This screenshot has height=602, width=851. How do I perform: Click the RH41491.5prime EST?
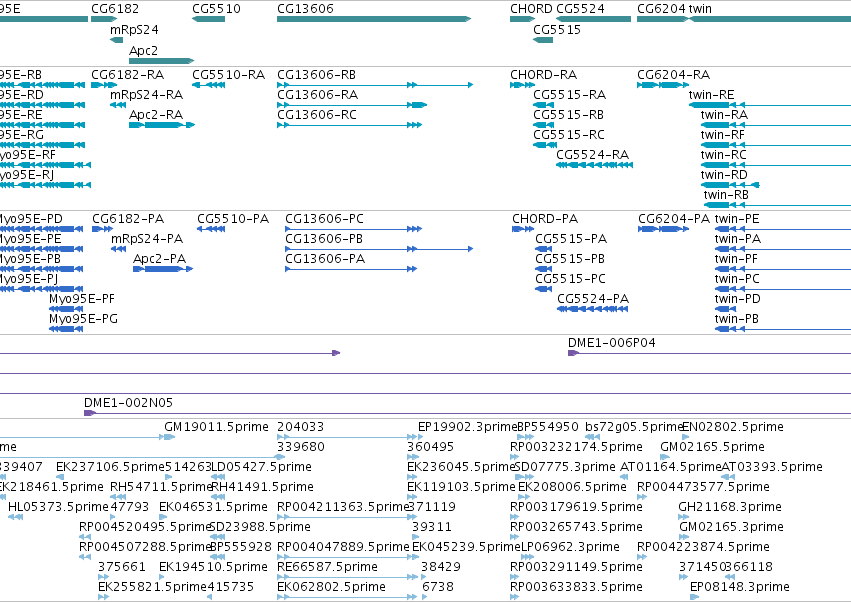[217, 497]
